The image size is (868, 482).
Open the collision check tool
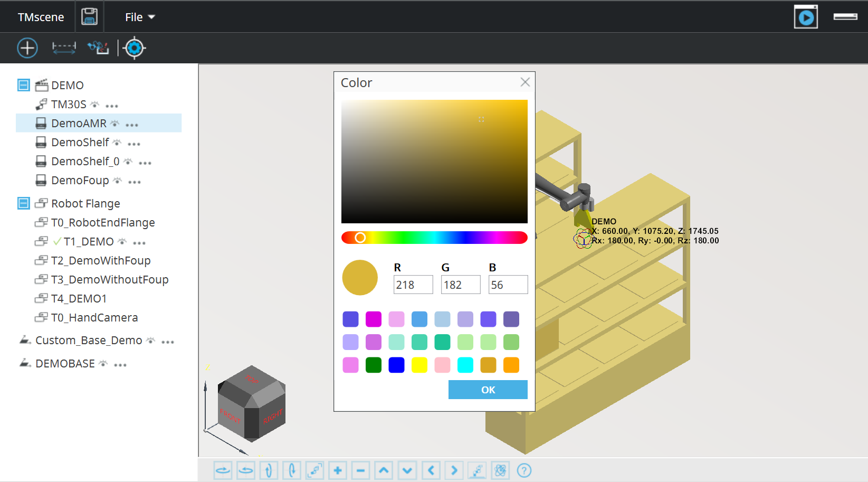[x=98, y=48]
